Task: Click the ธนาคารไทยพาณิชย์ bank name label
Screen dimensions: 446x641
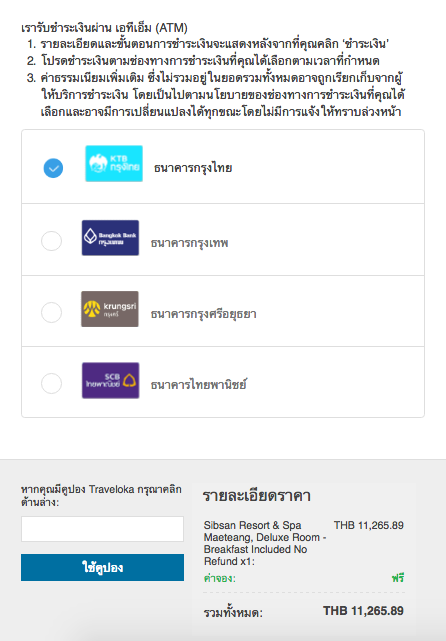Action: (x=199, y=385)
